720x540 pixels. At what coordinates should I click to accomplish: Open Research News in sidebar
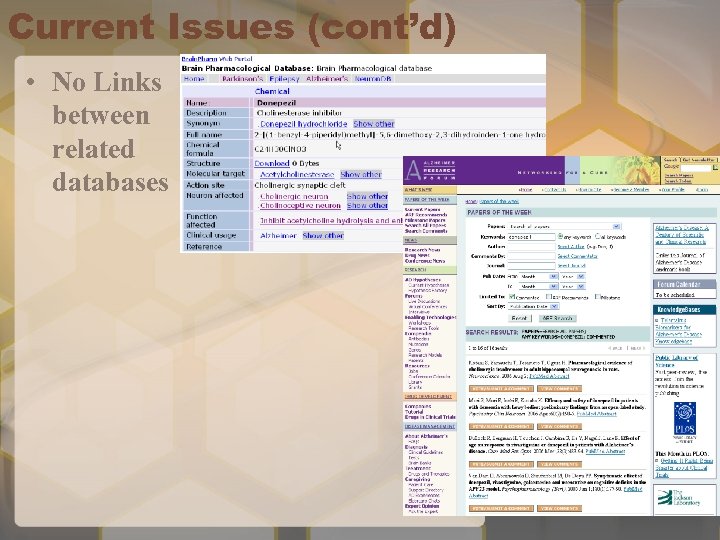click(422, 250)
